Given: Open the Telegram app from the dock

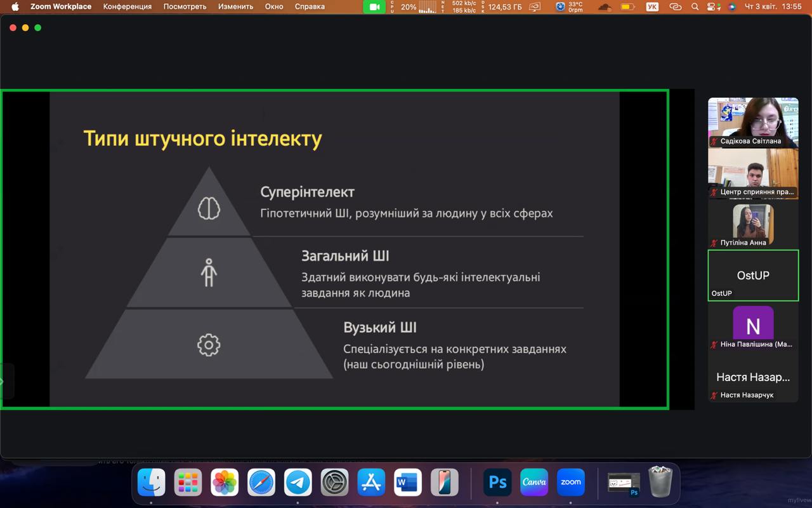Looking at the screenshot, I should point(298,483).
